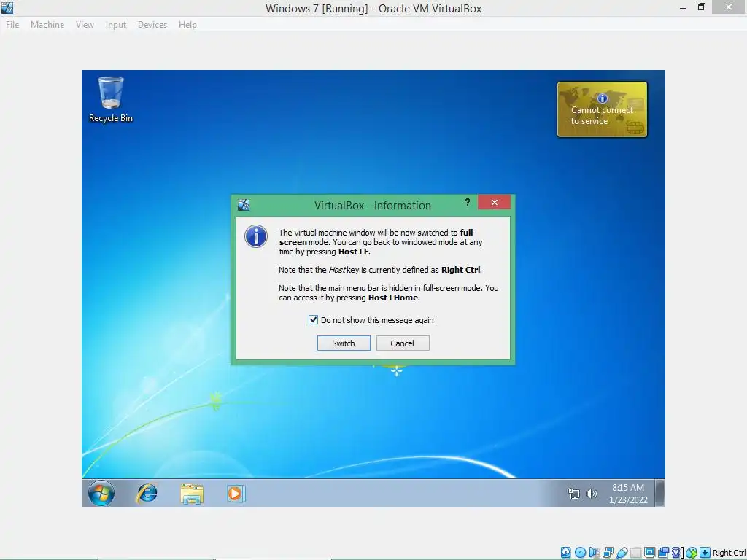Image resolution: width=747 pixels, height=560 pixels.
Task: Click the 'Right Ctrl' host key label
Action: pyautogui.click(x=729, y=553)
